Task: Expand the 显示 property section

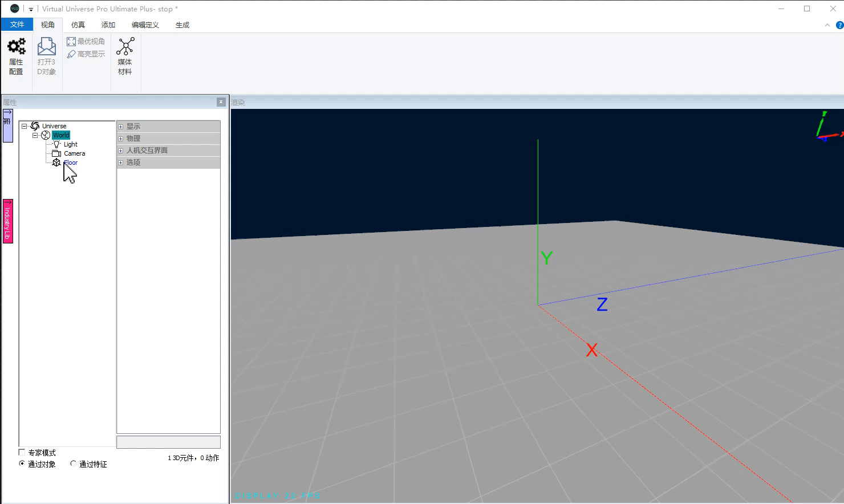Action: tap(121, 127)
